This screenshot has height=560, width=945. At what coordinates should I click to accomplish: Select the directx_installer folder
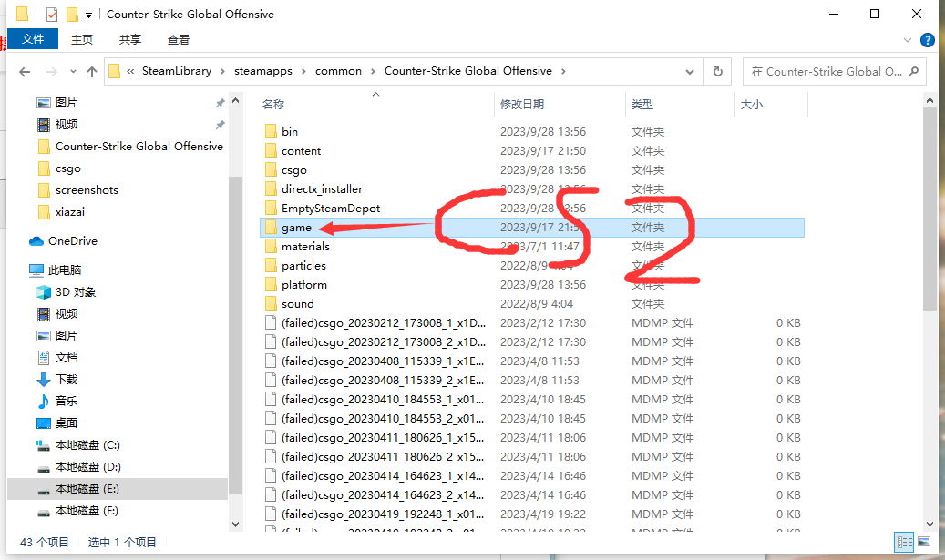pos(322,189)
